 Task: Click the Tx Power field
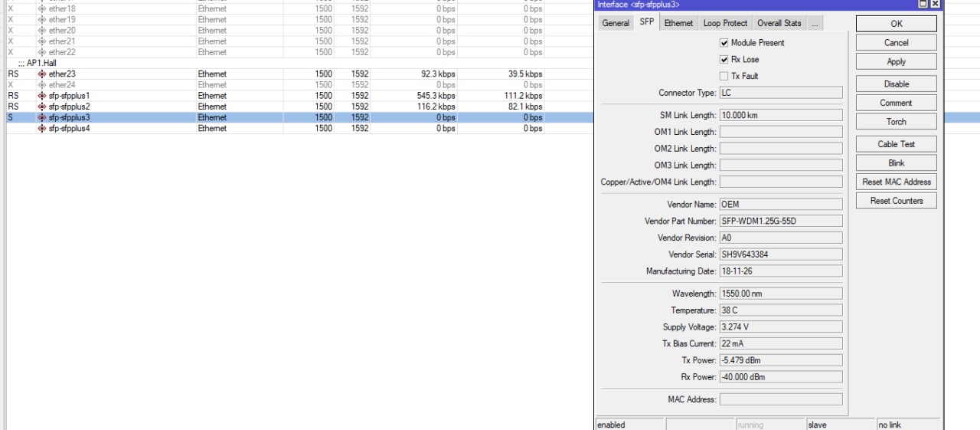[x=781, y=360]
